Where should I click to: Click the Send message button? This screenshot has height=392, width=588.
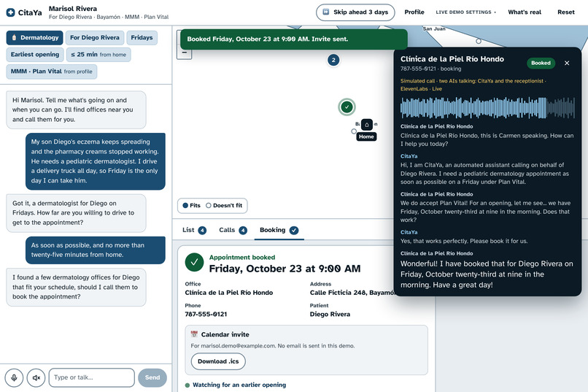pos(152,377)
